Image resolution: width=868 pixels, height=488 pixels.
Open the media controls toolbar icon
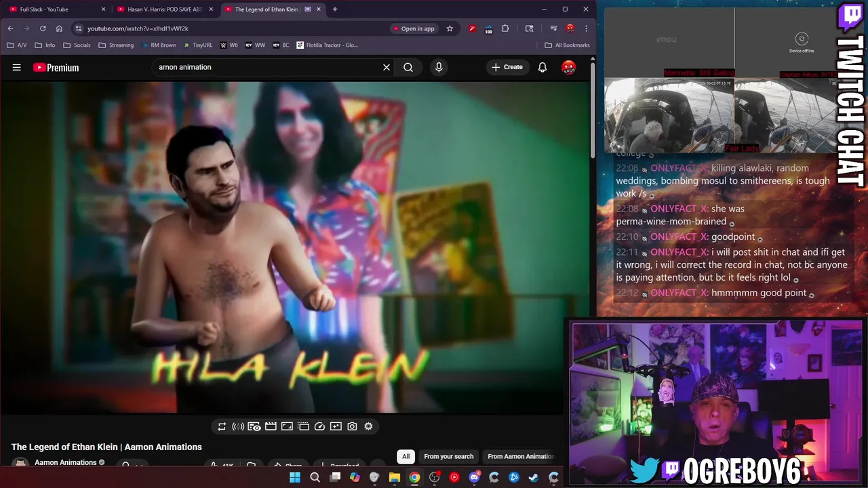click(554, 28)
